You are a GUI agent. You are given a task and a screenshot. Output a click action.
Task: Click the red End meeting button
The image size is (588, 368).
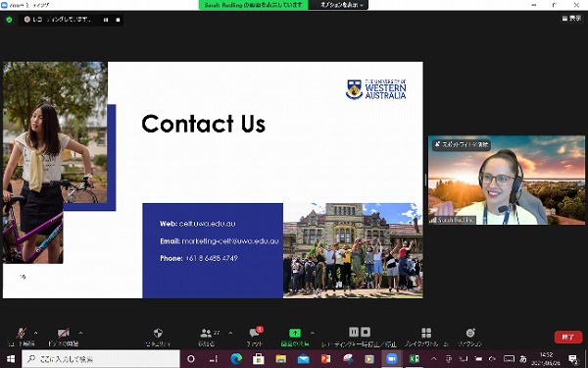tap(568, 337)
